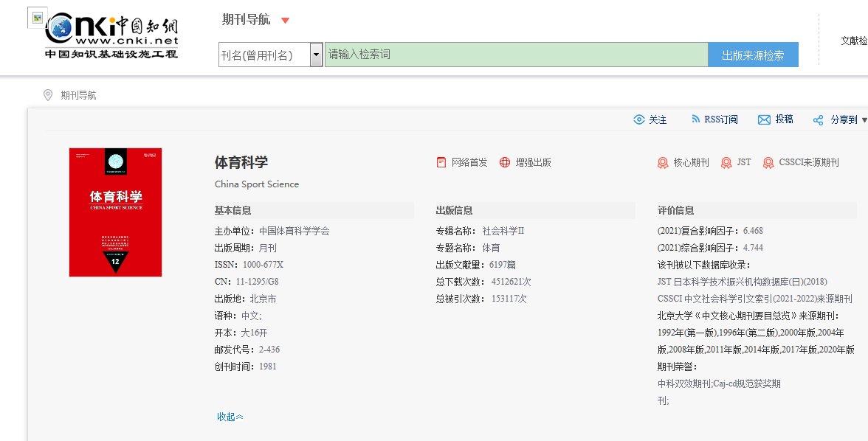Click the 增强出版 globe icon
Image resolution: width=868 pixels, height=441 pixels.
505,162
